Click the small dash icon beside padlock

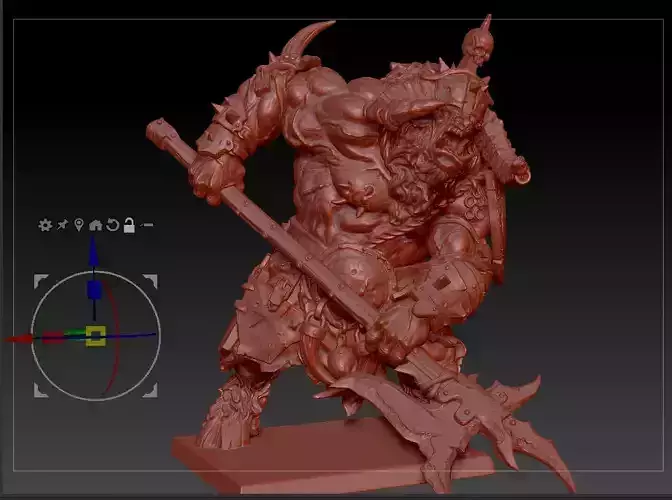(x=147, y=225)
